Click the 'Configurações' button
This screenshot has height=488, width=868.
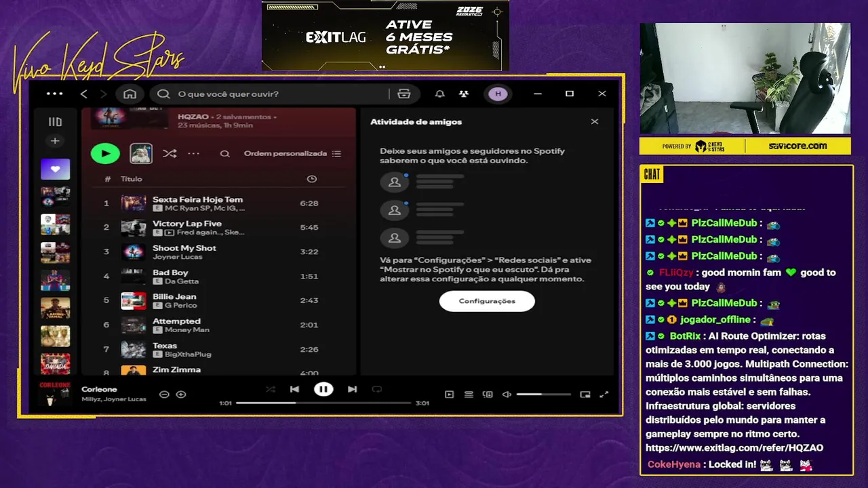coord(487,301)
